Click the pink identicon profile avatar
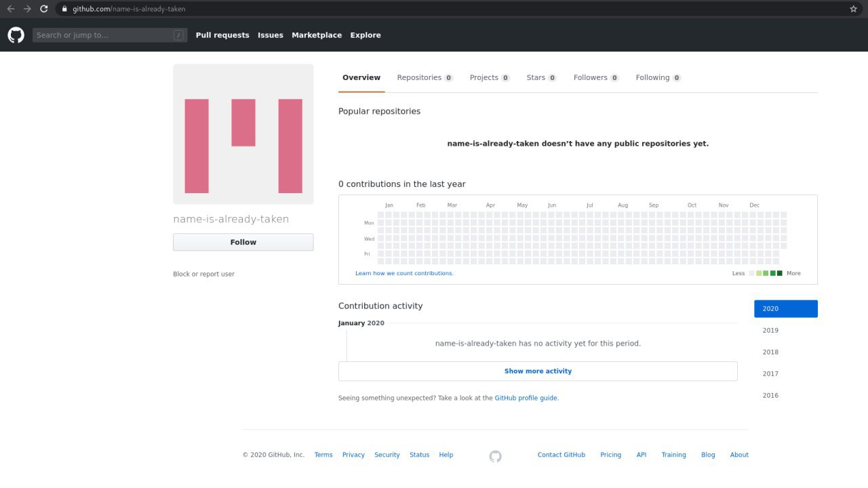 pyautogui.click(x=243, y=134)
